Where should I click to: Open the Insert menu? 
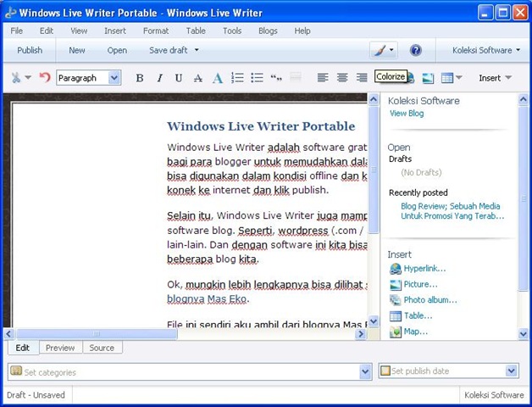(x=115, y=31)
